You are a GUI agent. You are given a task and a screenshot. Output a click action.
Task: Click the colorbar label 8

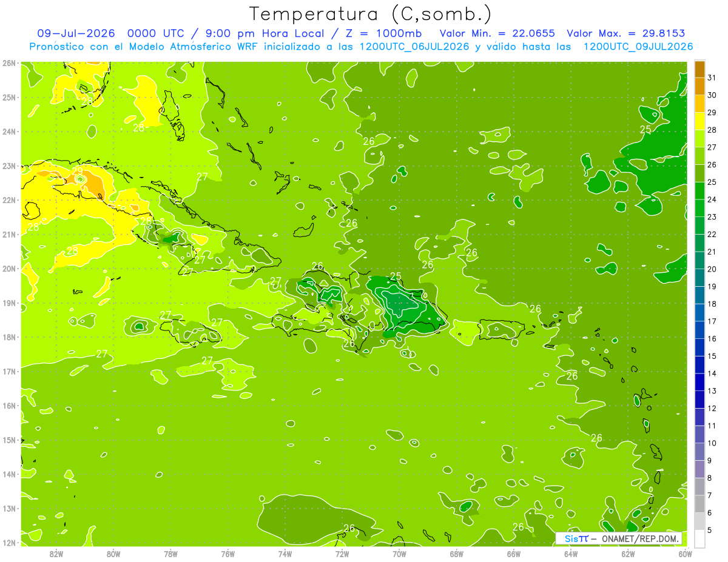(x=710, y=478)
